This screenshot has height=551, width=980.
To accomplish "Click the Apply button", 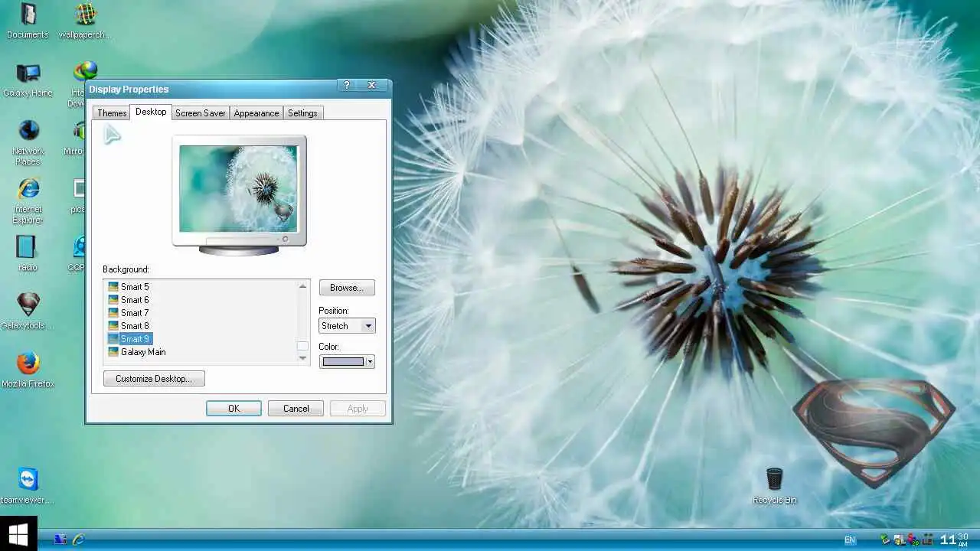I will pos(358,409).
